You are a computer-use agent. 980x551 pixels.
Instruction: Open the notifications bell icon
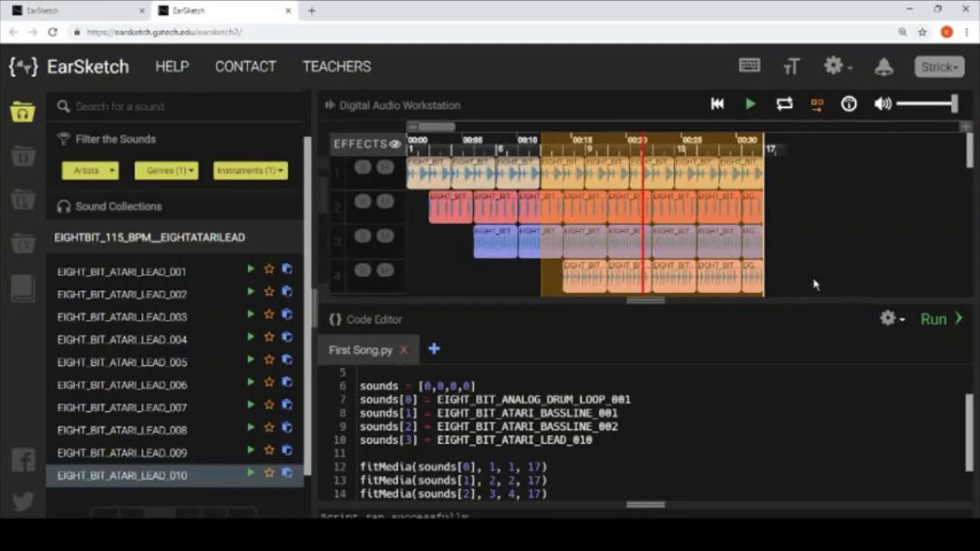point(884,67)
